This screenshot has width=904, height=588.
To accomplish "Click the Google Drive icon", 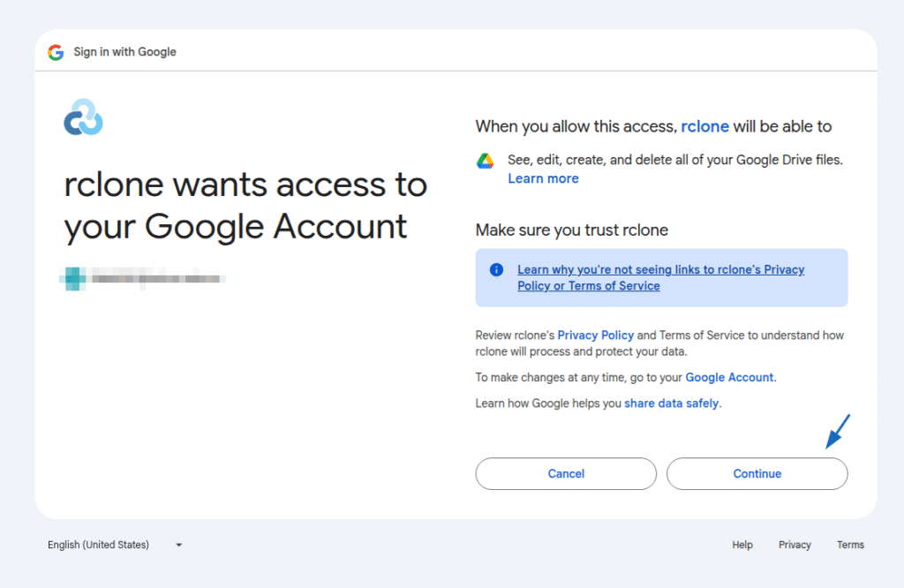I will point(485,161).
